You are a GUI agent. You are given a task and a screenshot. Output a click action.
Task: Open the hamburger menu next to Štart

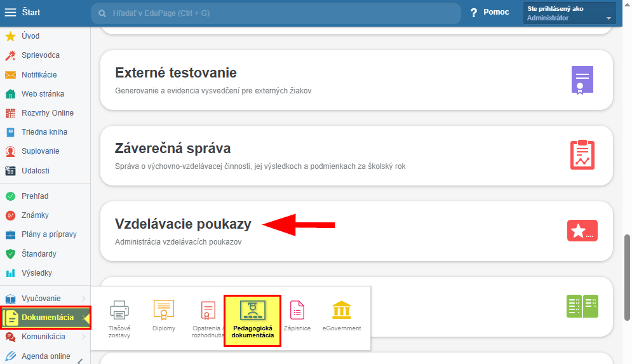coord(10,12)
